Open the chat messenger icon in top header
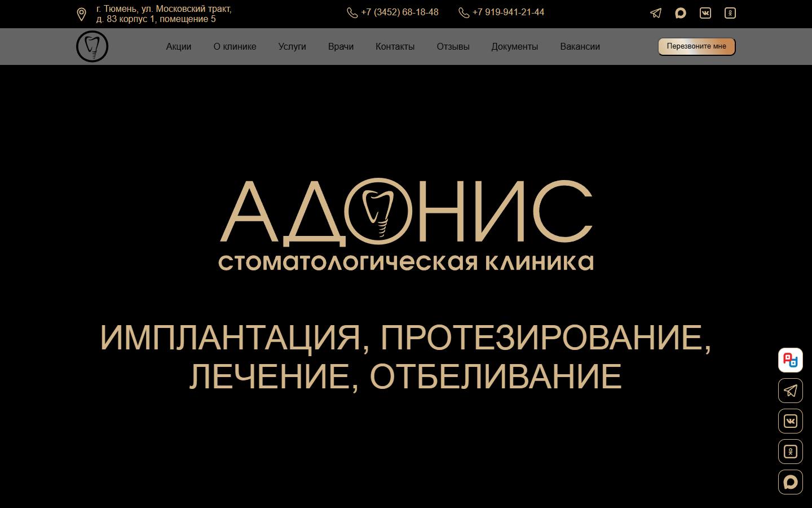Viewport: 812px width, 508px height. pyautogui.click(x=681, y=13)
